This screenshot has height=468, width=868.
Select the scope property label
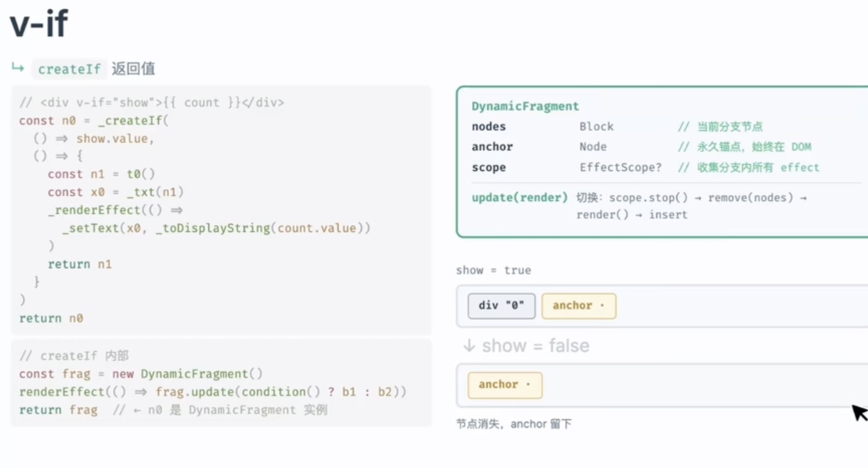coord(488,167)
